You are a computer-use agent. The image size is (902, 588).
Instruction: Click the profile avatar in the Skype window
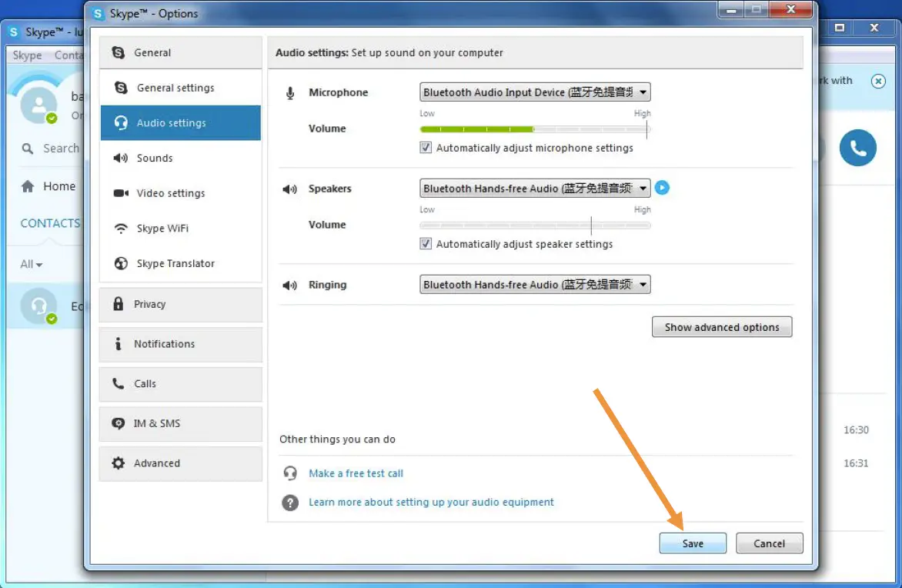pyautogui.click(x=38, y=105)
